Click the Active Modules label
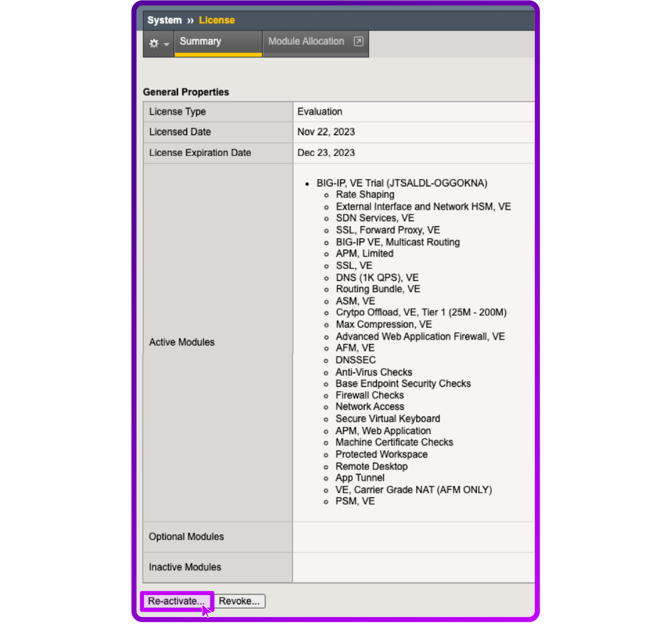This screenshot has height=626, width=672. pyautogui.click(x=182, y=342)
